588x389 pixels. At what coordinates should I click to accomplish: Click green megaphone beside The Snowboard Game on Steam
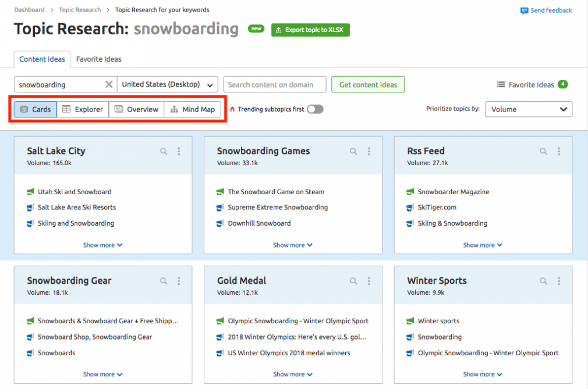pos(220,192)
